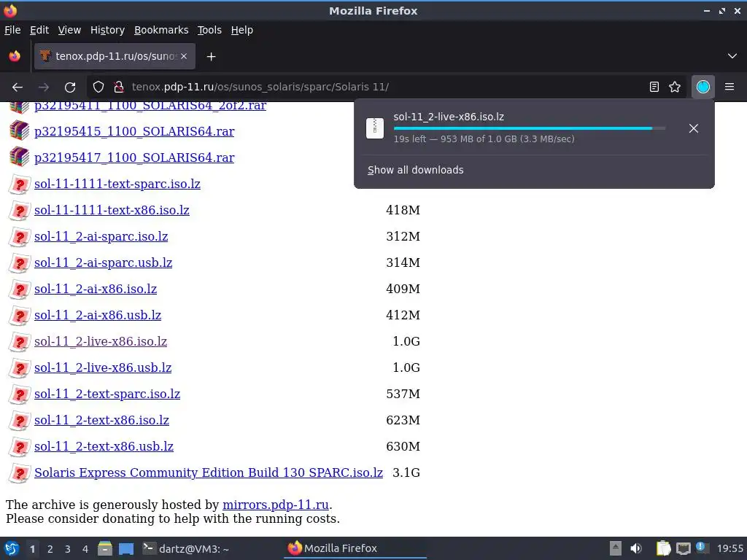Image resolution: width=747 pixels, height=560 pixels.
Task: Click Show all downloads in the panel
Action: (415, 170)
